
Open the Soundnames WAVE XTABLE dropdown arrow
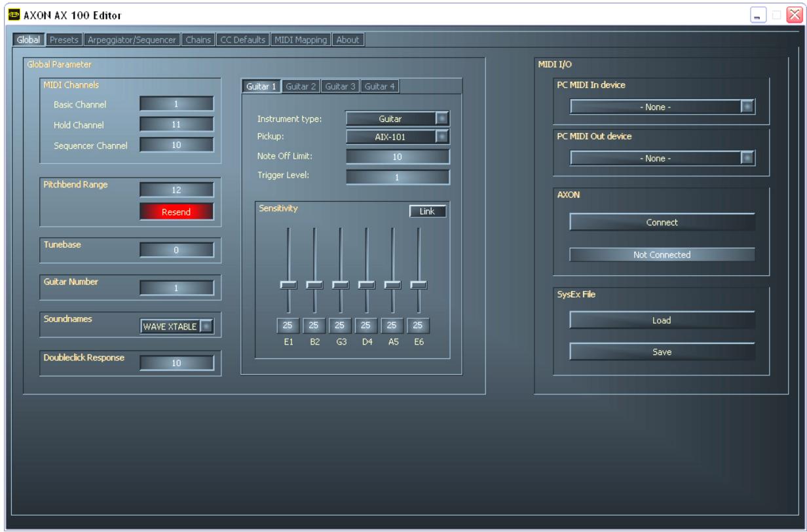[206, 326]
